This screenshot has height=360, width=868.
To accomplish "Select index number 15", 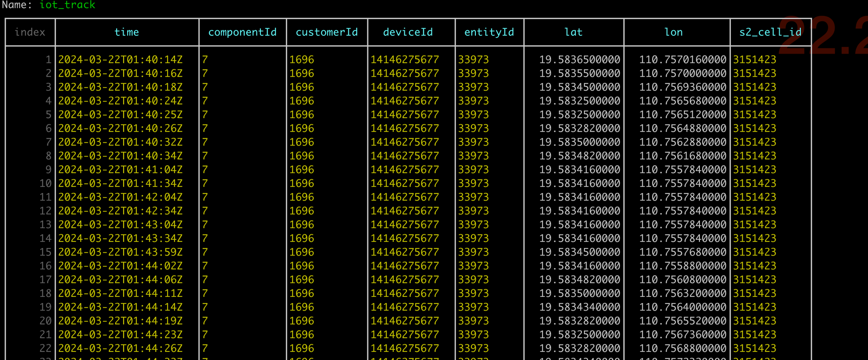I will pos(45,252).
